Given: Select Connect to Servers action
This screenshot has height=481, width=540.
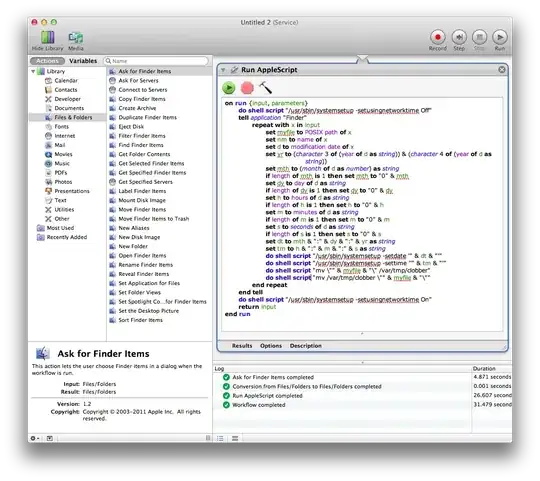Looking at the screenshot, I should tap(143, 90).
